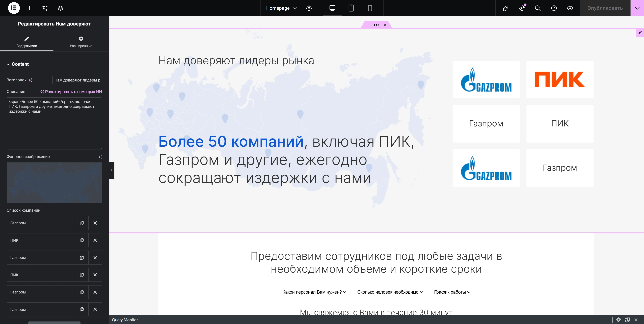The width and height of the screenshot is (644, 324).
Task: Open the What's New megaphone icon
Action: coord(522,8)
